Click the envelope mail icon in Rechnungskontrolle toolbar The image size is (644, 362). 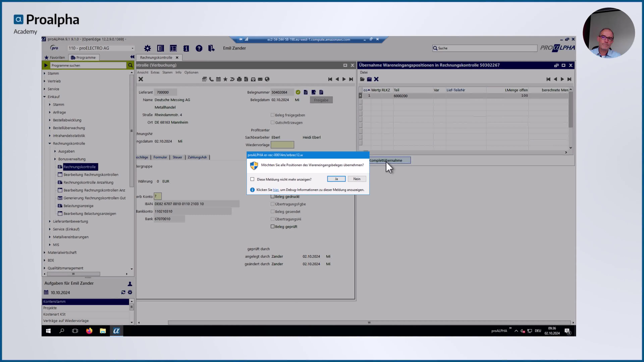[x=260, y=79]
